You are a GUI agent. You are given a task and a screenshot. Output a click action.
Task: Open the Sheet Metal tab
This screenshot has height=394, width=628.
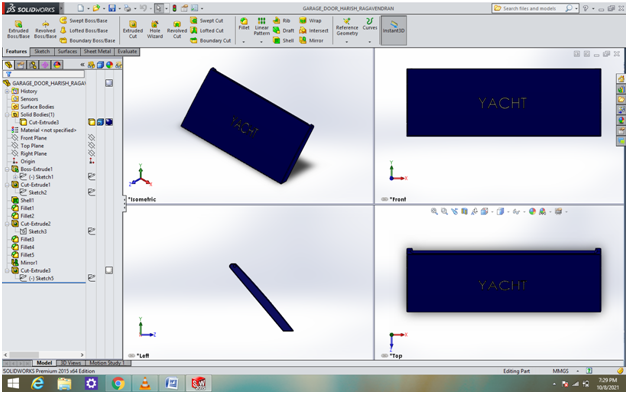(x=97, y=51)
